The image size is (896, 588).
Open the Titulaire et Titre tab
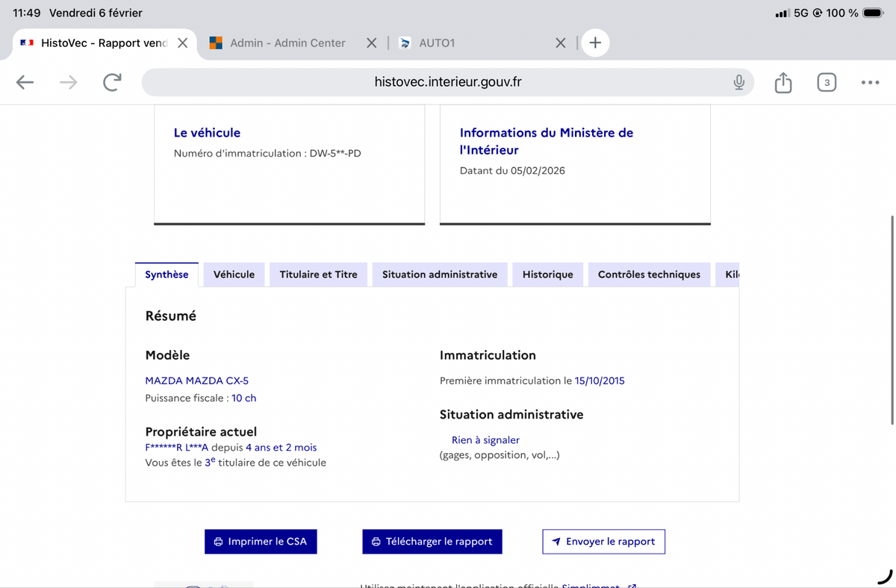pyautogui.click(x=318, y=275)
